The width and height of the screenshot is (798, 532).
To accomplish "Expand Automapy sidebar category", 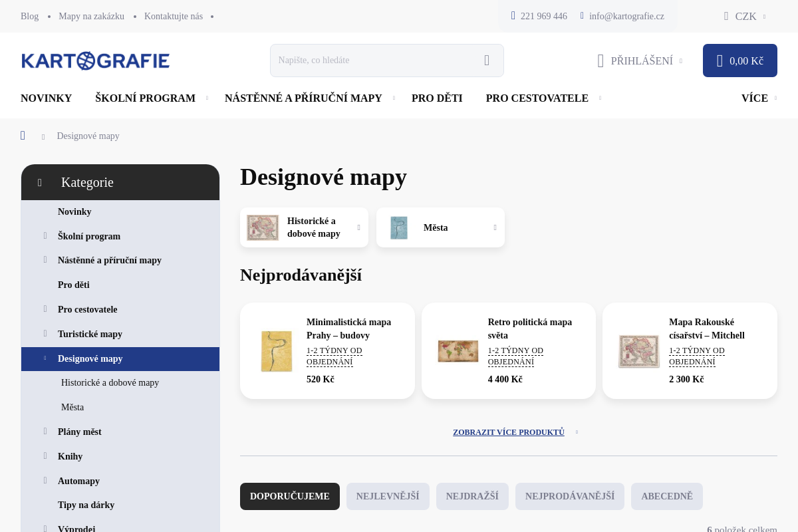I will (45, 481).
